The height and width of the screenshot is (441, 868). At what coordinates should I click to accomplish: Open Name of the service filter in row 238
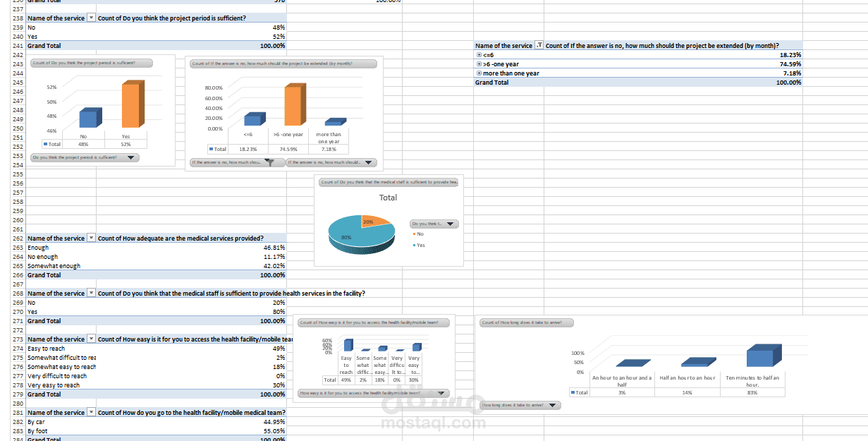point(91,18)
